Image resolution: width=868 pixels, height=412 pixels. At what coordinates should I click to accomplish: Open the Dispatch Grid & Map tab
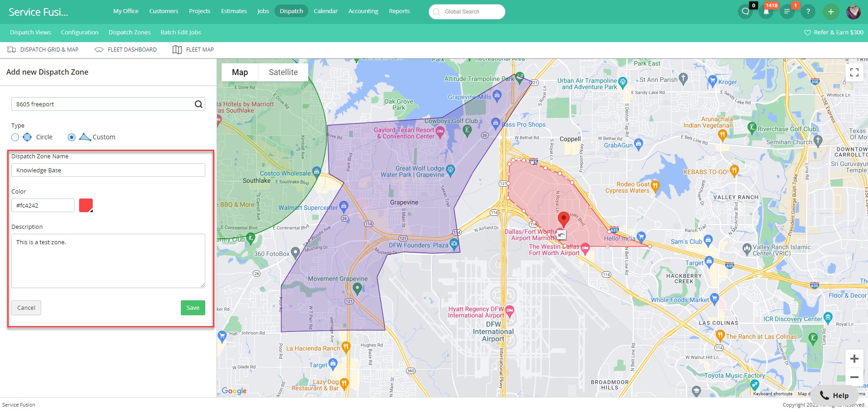coord(43,50)
